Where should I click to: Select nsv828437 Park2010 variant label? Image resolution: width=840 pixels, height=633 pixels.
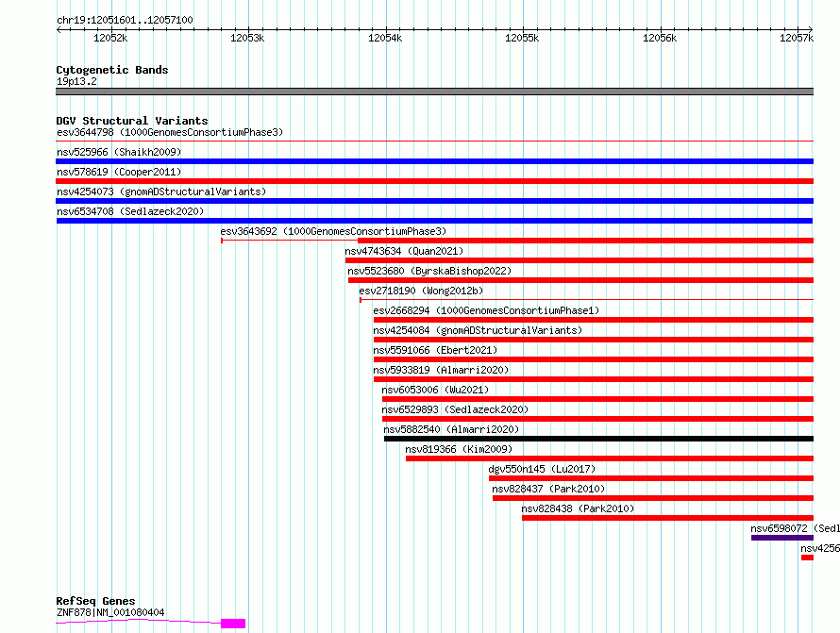tap(548, 489)
